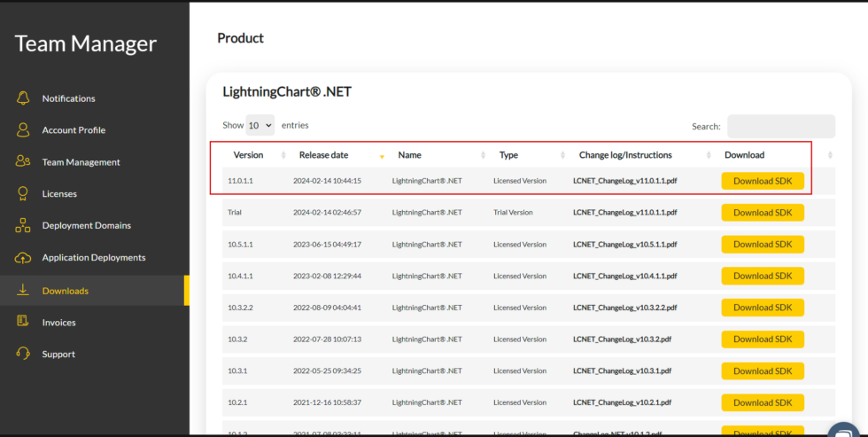Sort table by Type column
Image resolution: width=868 pixels, height=437 pixels.
[x=508, y=155]
